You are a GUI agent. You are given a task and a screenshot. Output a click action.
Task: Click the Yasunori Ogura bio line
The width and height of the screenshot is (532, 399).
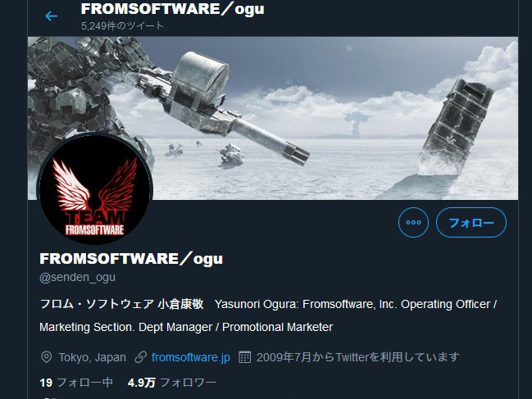[356, 304]
